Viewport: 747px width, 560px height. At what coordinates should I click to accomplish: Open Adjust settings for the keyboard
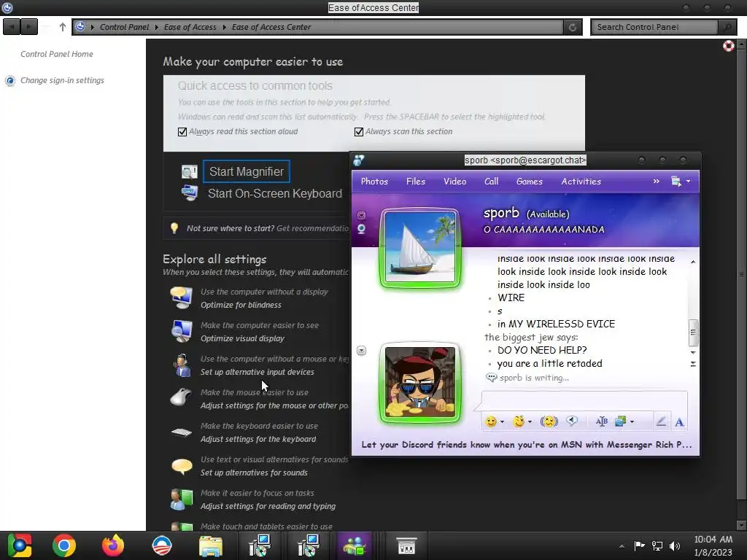click(258, 439)
